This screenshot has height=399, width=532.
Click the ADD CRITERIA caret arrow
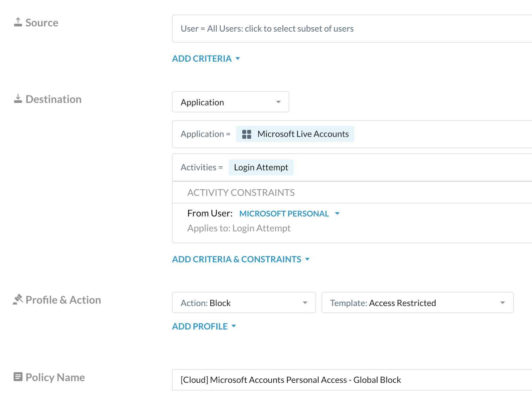coord(238,59)
